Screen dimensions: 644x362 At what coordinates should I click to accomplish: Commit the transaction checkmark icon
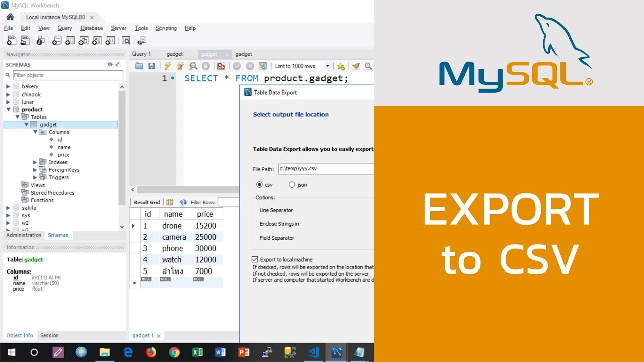point(237,66)
